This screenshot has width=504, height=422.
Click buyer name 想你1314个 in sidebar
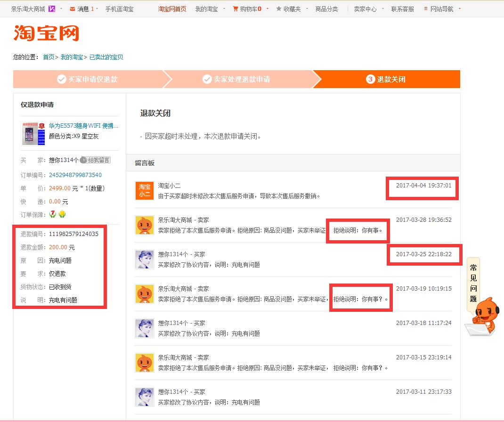[x=64, y=160]
